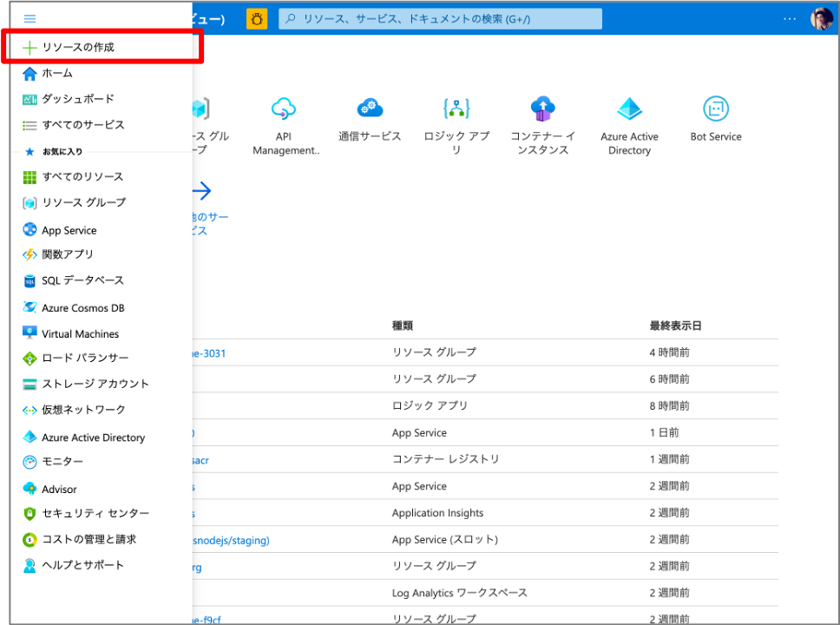
Task: Click the dashboard chart icon
Action: [30, 99]
